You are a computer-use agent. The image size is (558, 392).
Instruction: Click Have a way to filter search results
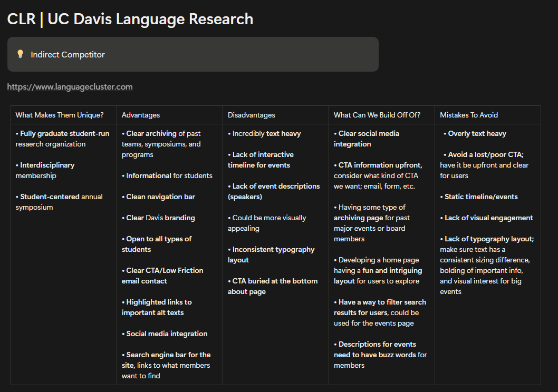coord(380,312)
